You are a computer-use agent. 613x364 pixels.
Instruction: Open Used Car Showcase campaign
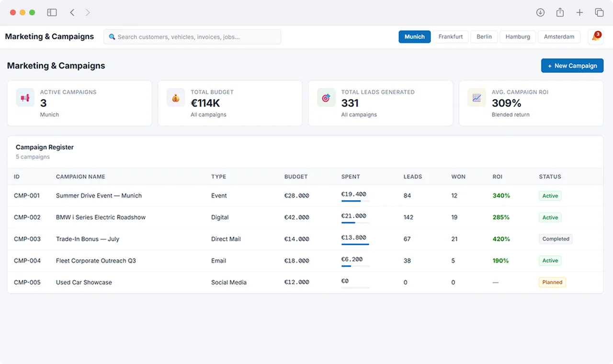click(x=84, y=282)
